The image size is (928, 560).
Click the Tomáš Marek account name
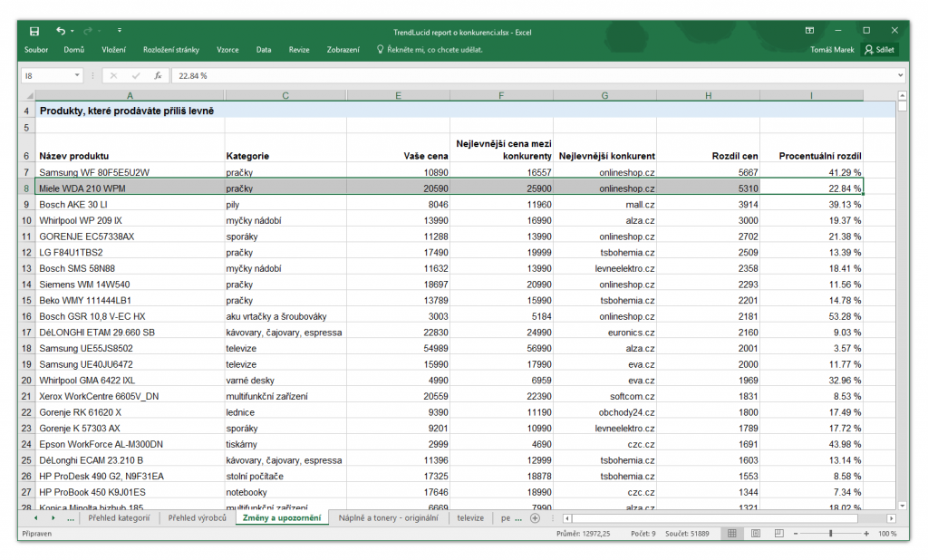(x=832, y=50)
